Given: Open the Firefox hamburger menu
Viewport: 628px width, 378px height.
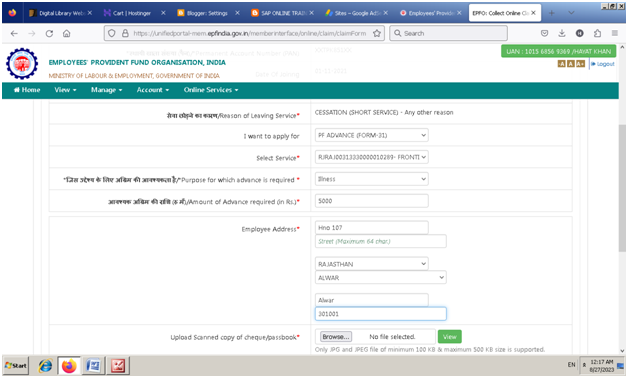Looking at the screenshot, I should [615, 33].
